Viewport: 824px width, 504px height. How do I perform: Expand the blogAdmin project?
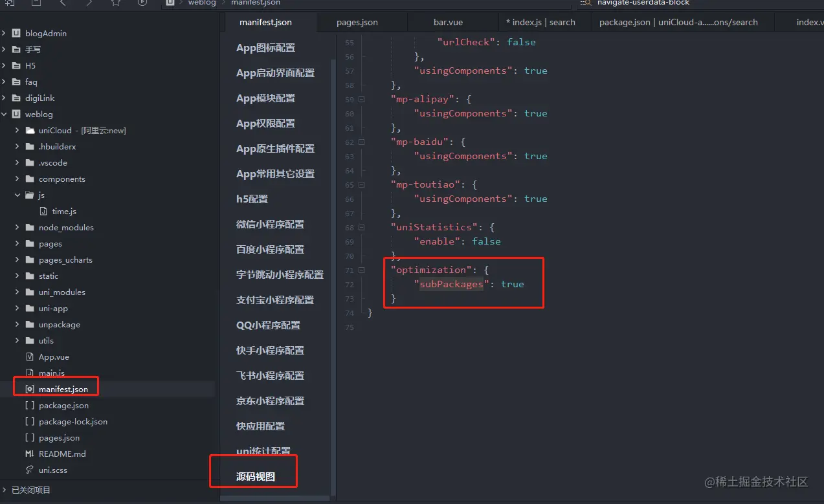[4, 33]
